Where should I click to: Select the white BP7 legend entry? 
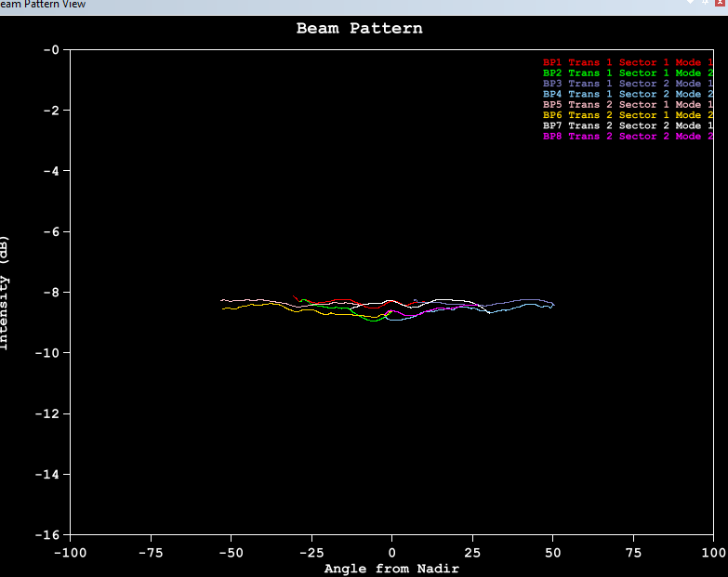click(x=628, y=125)
